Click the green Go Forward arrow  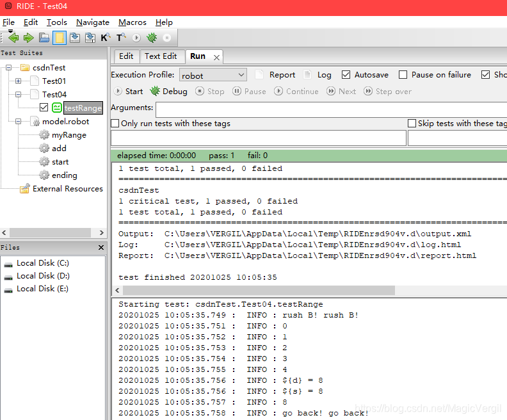pyautogui.click(x=28, y=38)
